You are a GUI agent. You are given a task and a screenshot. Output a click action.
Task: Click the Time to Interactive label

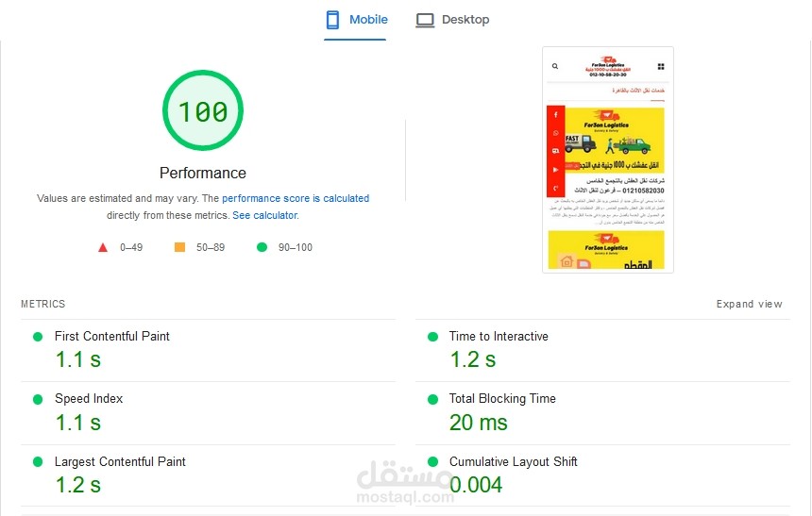coord(499,337)
